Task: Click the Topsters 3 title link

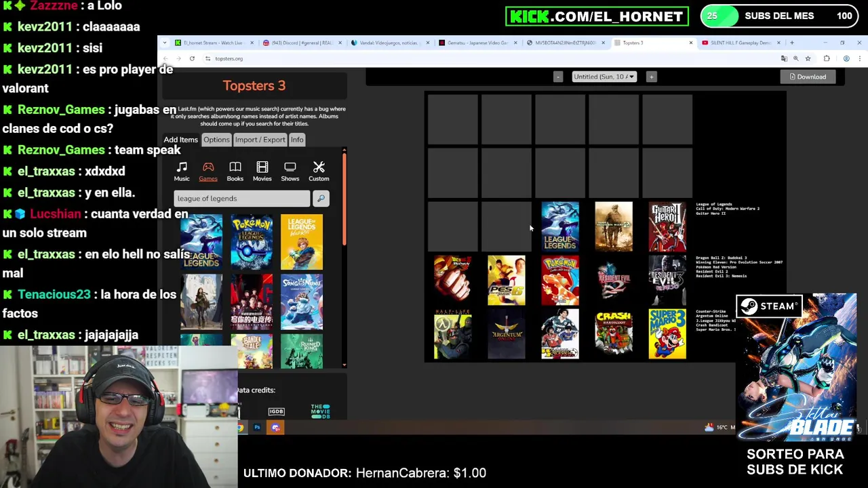Action: [x=254, y=85]
